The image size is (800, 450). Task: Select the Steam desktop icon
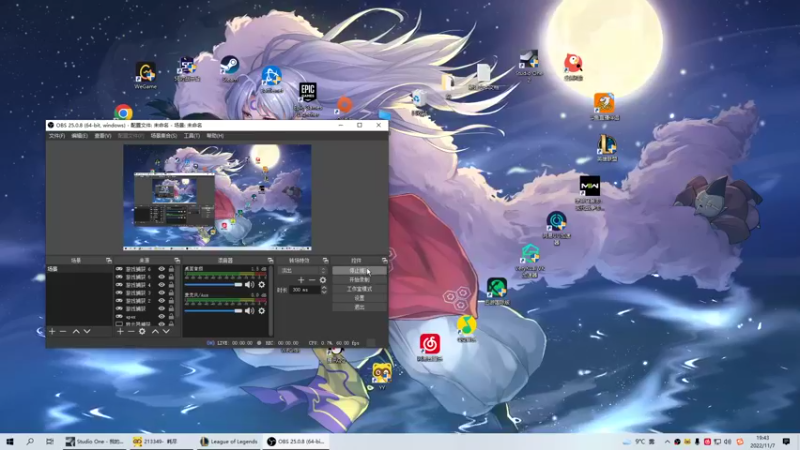(x=230, y=69)
